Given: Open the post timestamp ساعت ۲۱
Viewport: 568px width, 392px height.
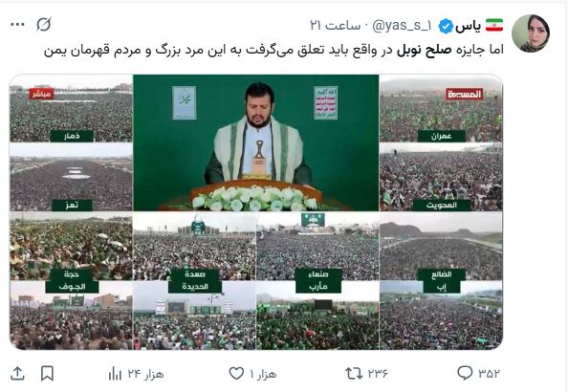Looking at the screenshot, I should 335,26.
